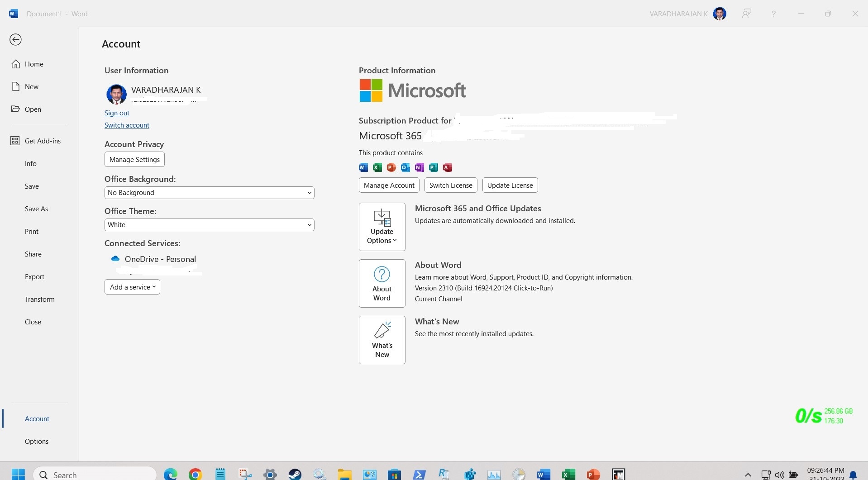Open Microsoft Store from the taskbar
Image resolution: width=868 pixels, height=480 pixels.
click(395, 475)
